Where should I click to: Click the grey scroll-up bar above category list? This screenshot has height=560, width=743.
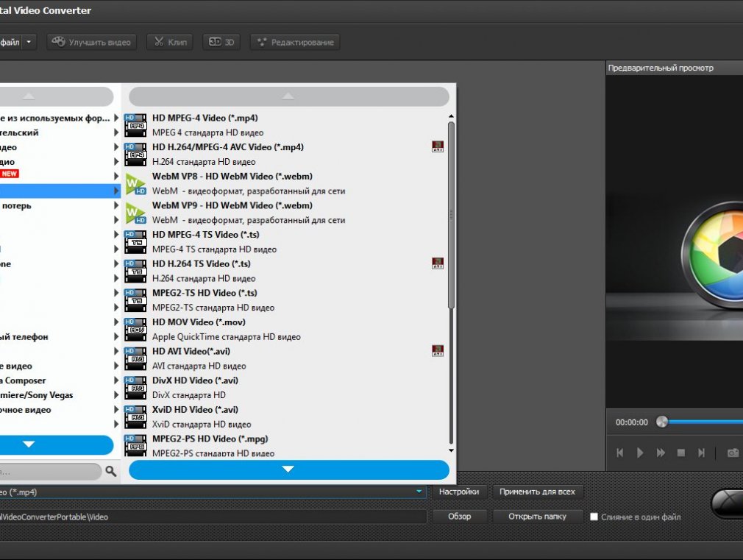(x=57, y=96)
